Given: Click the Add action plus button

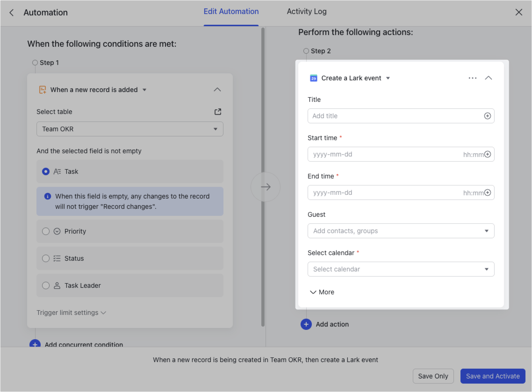Looking at the screenshot, I should click(306, 325).
